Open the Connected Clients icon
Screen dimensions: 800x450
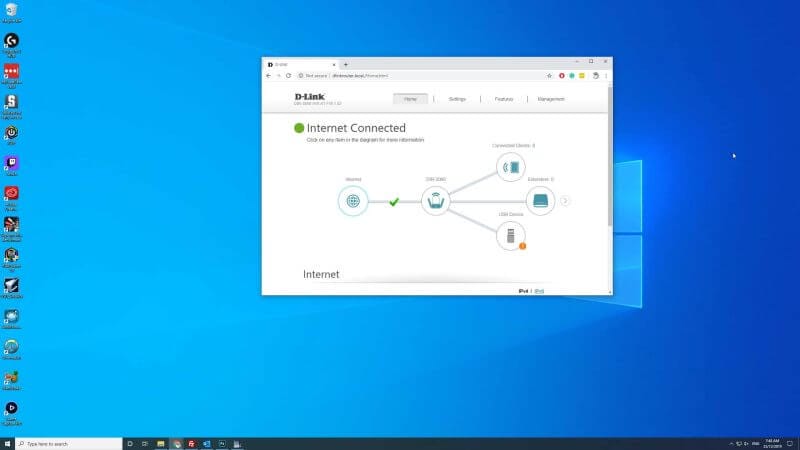[513, 166]
